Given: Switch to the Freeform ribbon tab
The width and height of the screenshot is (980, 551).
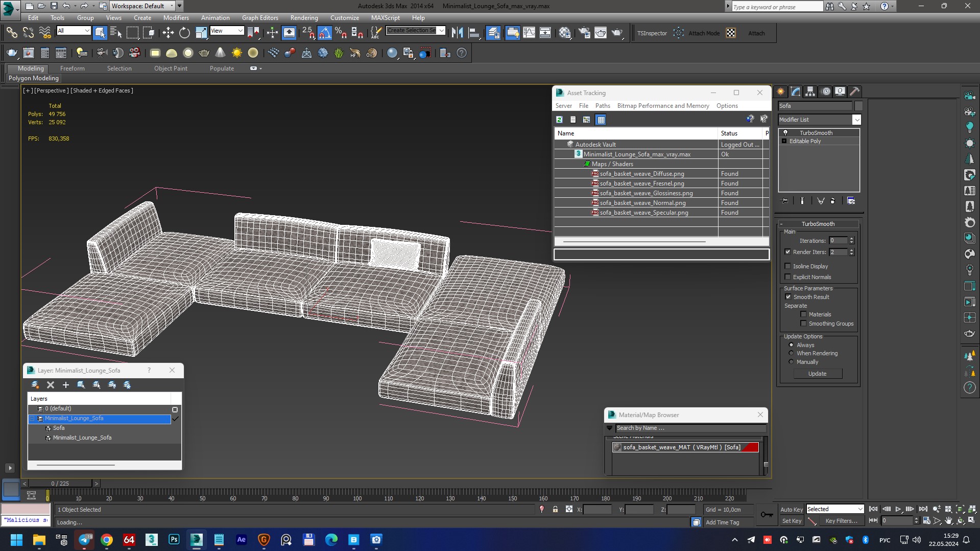Looking at the screenshot, I should point(72,68).
